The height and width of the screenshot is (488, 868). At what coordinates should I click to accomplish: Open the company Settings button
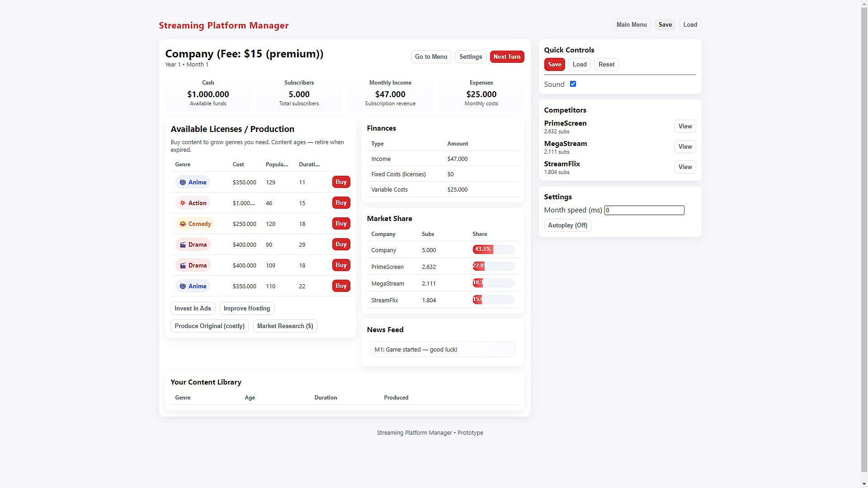(x=470, y=56)
